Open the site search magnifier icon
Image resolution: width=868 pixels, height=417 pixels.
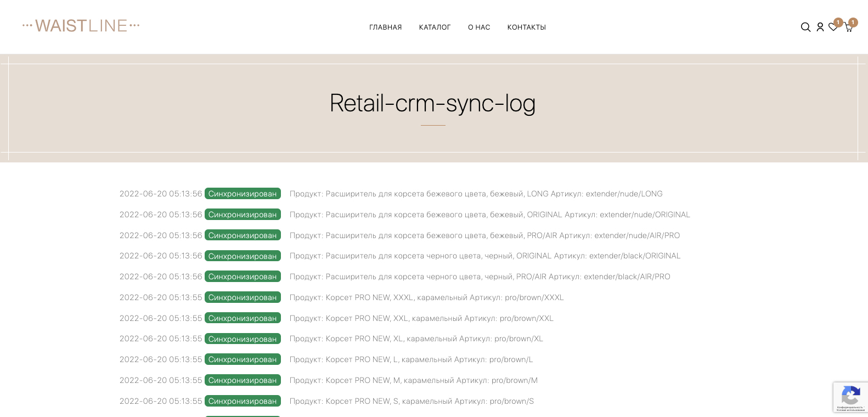tap(805, 27)
